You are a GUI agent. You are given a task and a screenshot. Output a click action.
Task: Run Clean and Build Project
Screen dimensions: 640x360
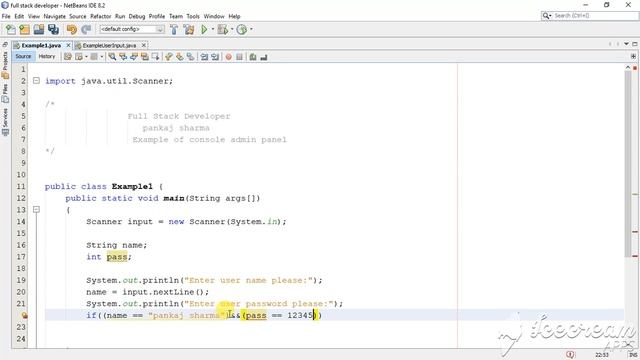pyautogui.click(x=189, y=29)
